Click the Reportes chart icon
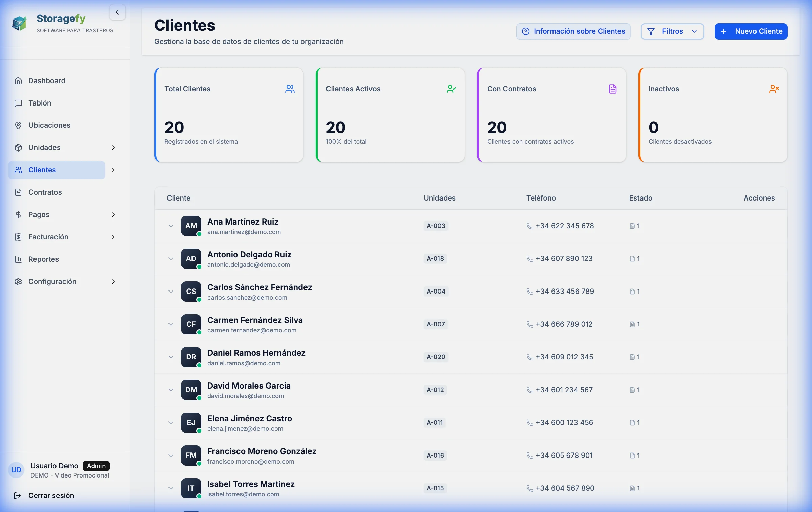The height and width of the screenshot is (512, 812). coord(18,259)
